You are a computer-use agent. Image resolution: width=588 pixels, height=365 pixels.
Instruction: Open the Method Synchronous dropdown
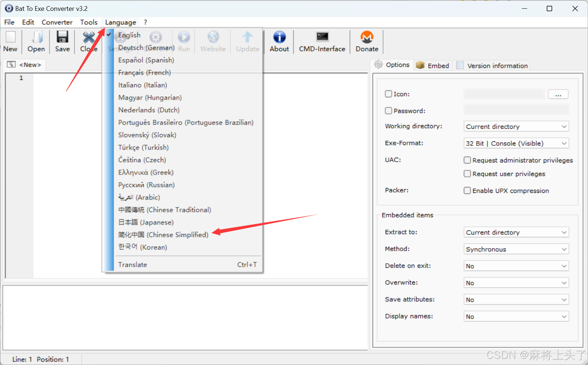click(x=516, y=249)
